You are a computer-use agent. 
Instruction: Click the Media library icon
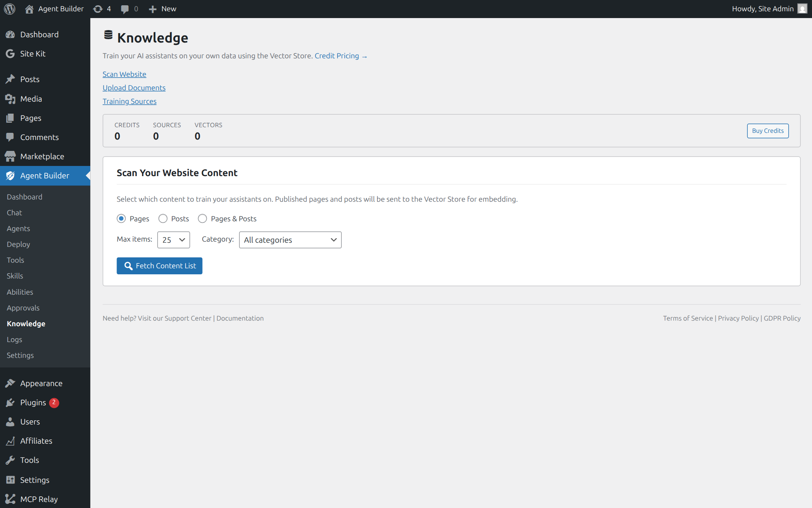click(x=10, y=99)
